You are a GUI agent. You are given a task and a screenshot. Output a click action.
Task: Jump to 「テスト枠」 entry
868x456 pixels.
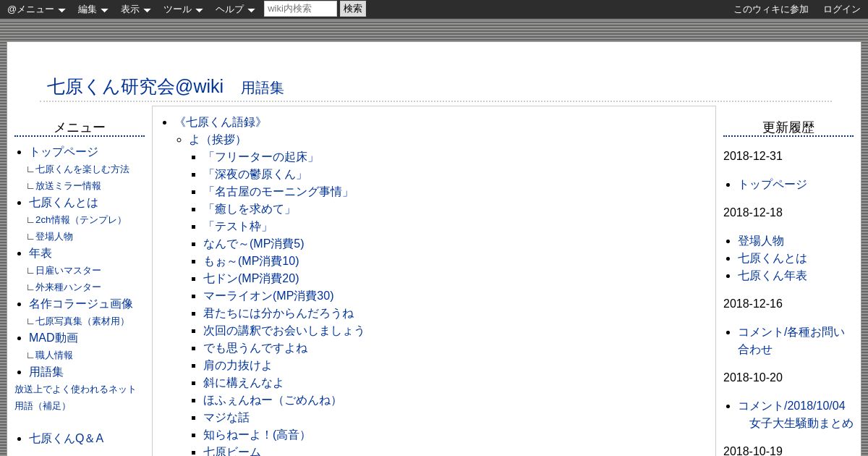tap(238, 227)
